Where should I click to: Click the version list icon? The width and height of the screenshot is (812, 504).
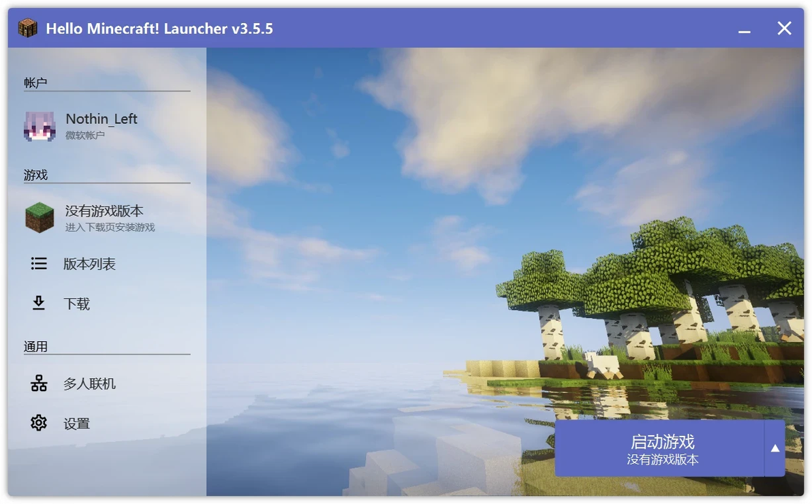pyautogui.click(x=39, y=264)
